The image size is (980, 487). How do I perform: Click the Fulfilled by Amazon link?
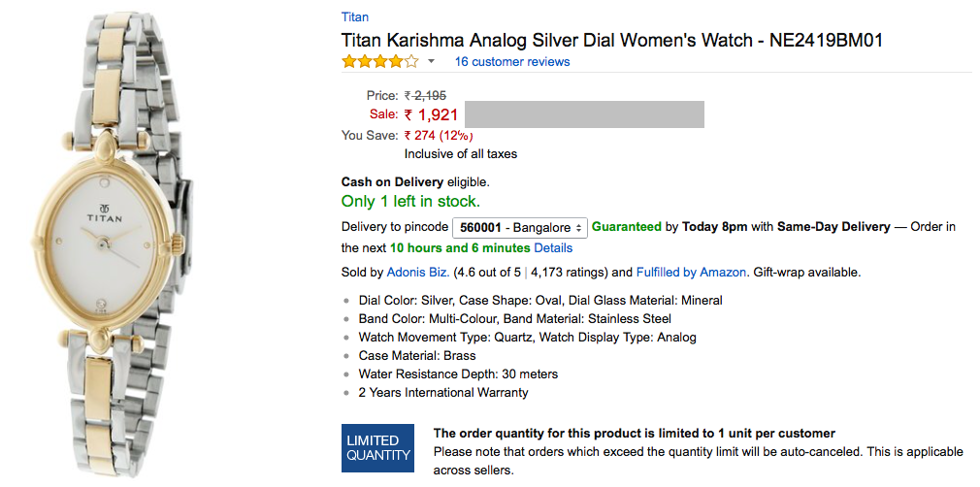point(691,273)
